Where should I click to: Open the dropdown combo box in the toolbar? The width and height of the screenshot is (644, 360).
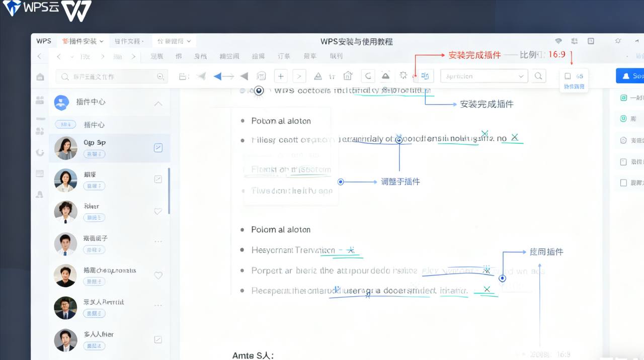(x=484, y=75)
